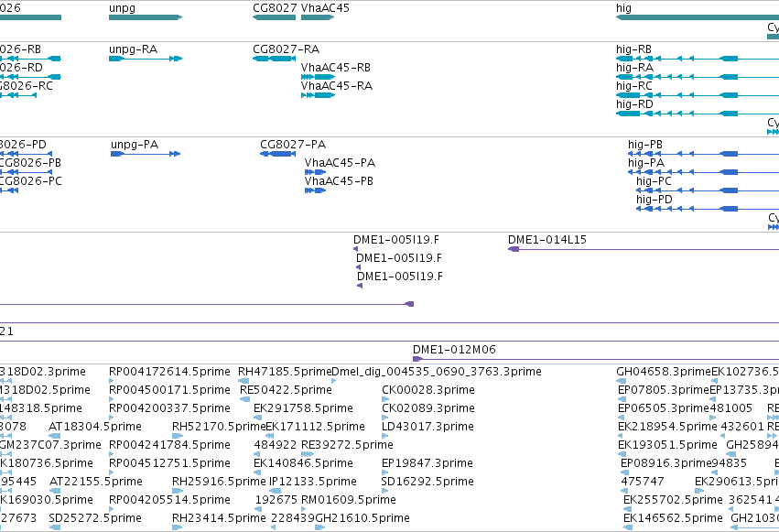This screenshot has width=779, height=532.
Task: Click the VhaAC45-RA transcript label
Action: 337,86
